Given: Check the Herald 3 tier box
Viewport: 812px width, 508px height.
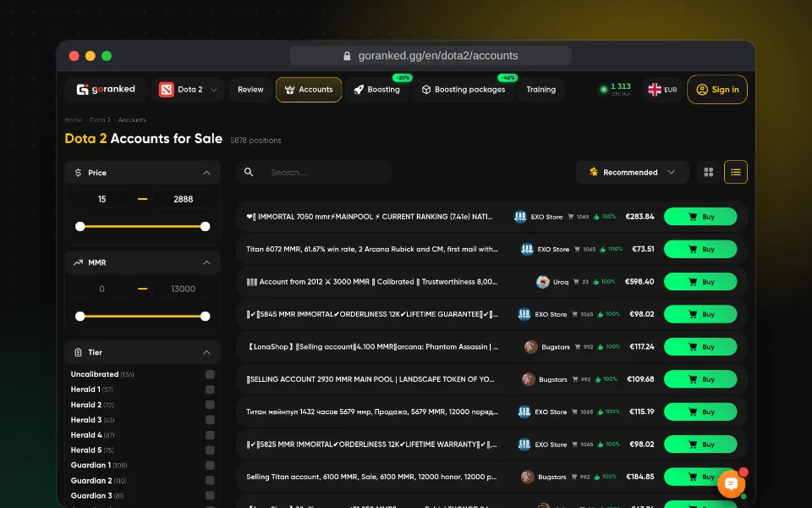Looking at the screenshot, I should 210,420.
